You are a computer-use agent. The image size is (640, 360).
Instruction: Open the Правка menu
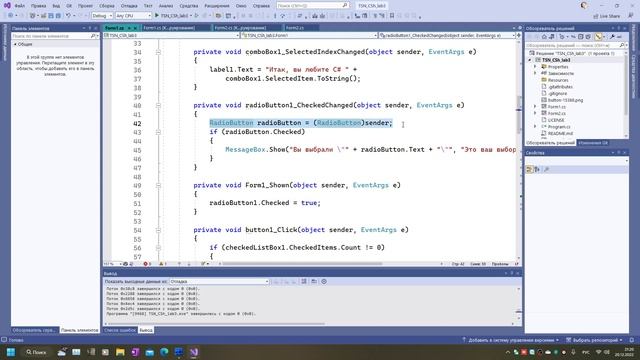38,6
